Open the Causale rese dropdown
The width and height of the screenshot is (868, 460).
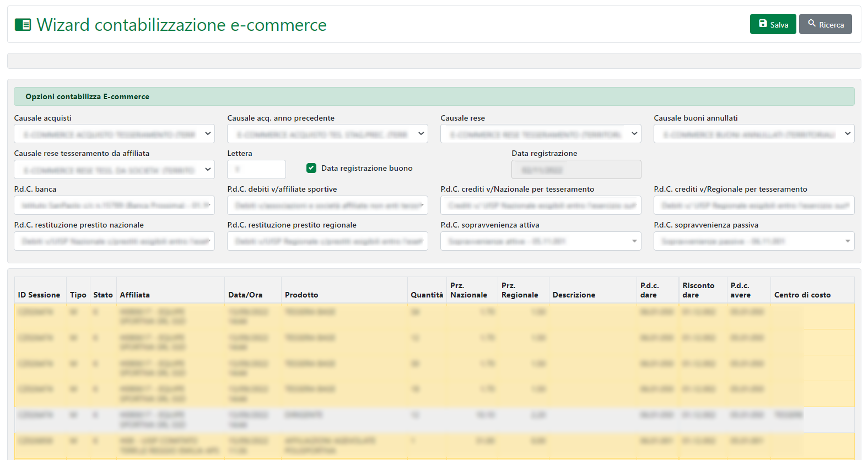point(540,134)
